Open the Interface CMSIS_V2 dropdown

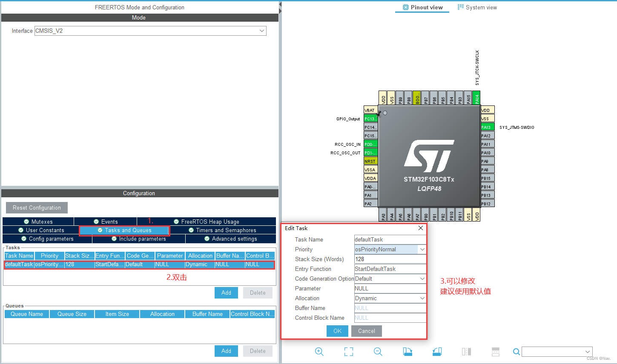coord(150,31)
